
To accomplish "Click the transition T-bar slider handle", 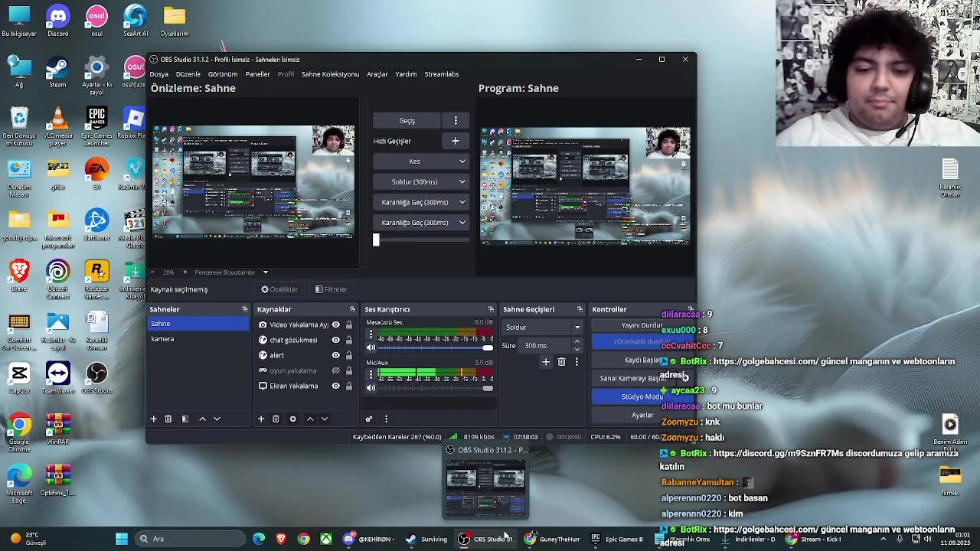I will (x=376, y=240).
